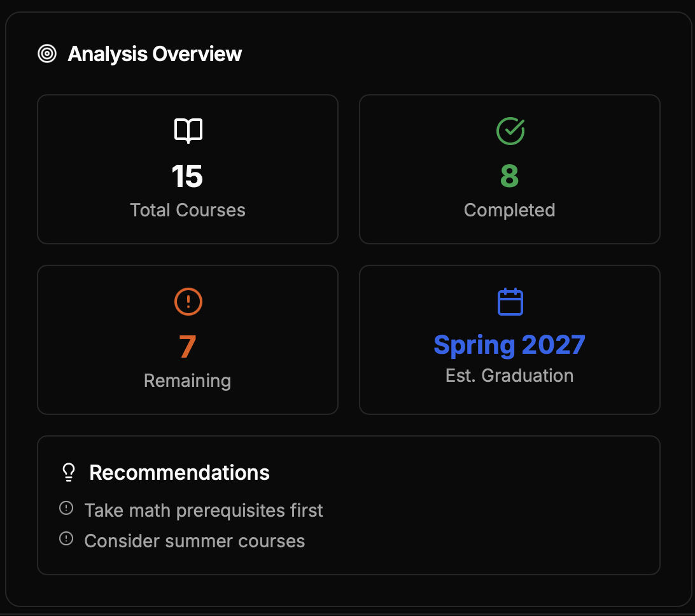Select the Remaining count of 7
This screenshot has width=695, height=616.
[188, 347]
